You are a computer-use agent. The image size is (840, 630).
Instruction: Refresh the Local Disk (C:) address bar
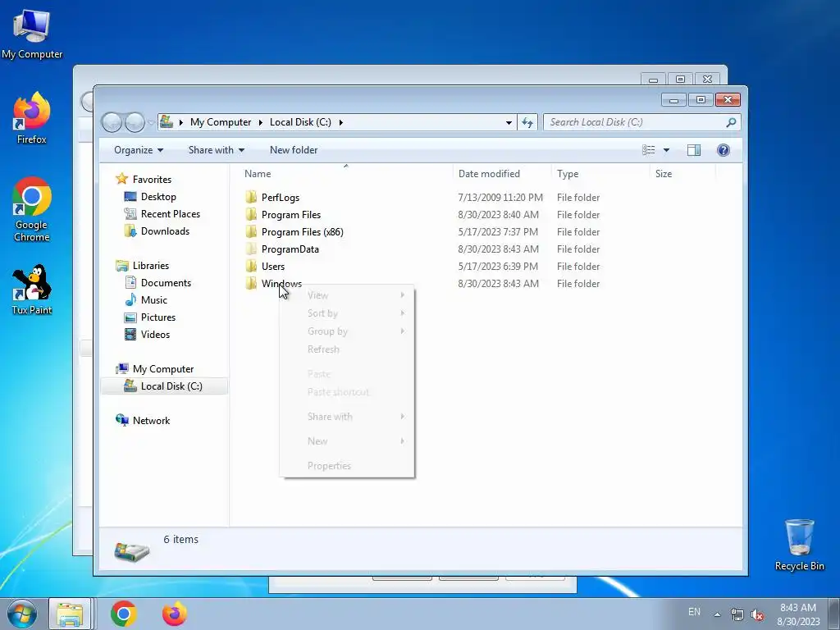pyautogui.click(x=527, y=122)
